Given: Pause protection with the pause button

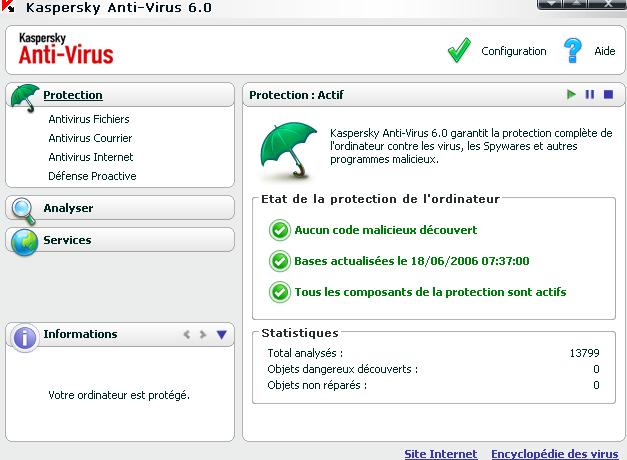Looking at the screenshot, I should [590, 94].
